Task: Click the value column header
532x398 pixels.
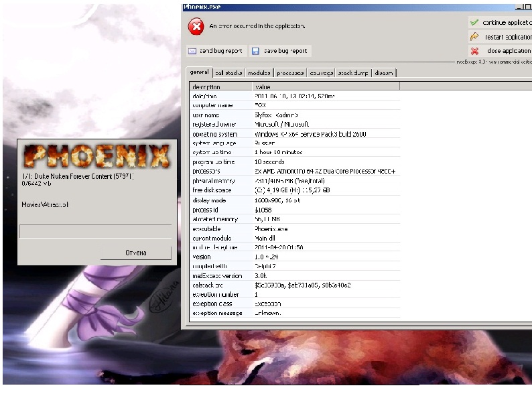Action: click(x=326, y=86)
